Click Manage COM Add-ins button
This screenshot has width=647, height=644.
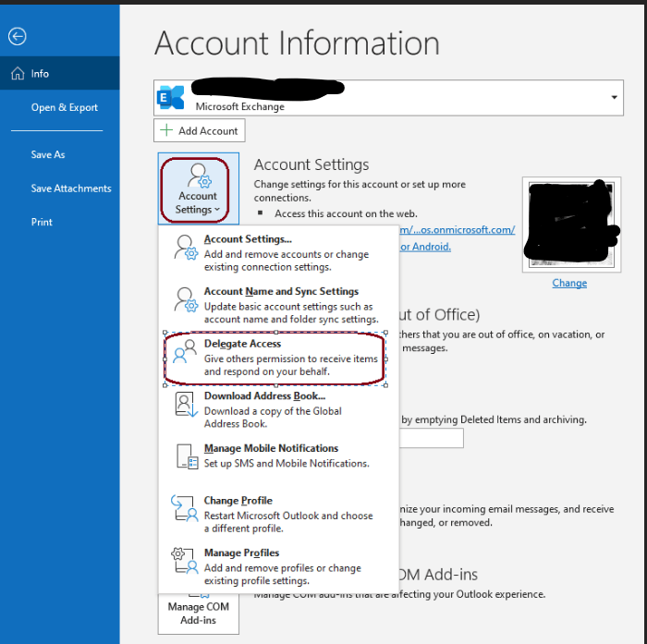[198, 614]
